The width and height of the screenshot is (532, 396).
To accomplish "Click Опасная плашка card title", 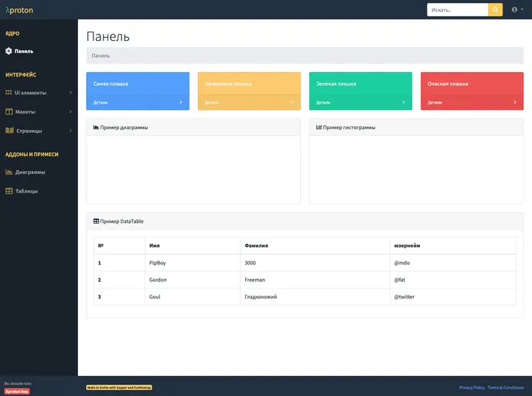I will click(x=448, y=84).
